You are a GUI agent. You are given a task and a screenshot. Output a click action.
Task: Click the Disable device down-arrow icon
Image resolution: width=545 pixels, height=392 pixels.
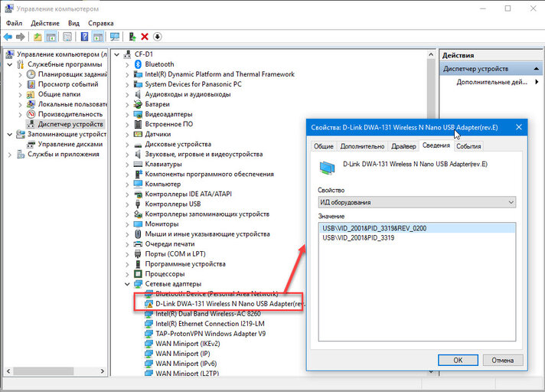pyautogui.click(x=158, y=37)
